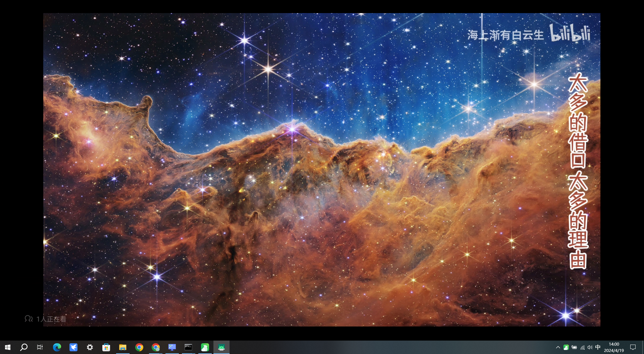
Task: Click the 1人正在看 viewer count
Action: tap(45, 319)
